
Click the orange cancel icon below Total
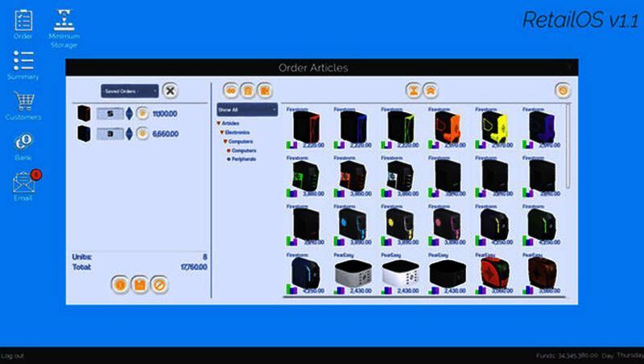pos(159,284)
